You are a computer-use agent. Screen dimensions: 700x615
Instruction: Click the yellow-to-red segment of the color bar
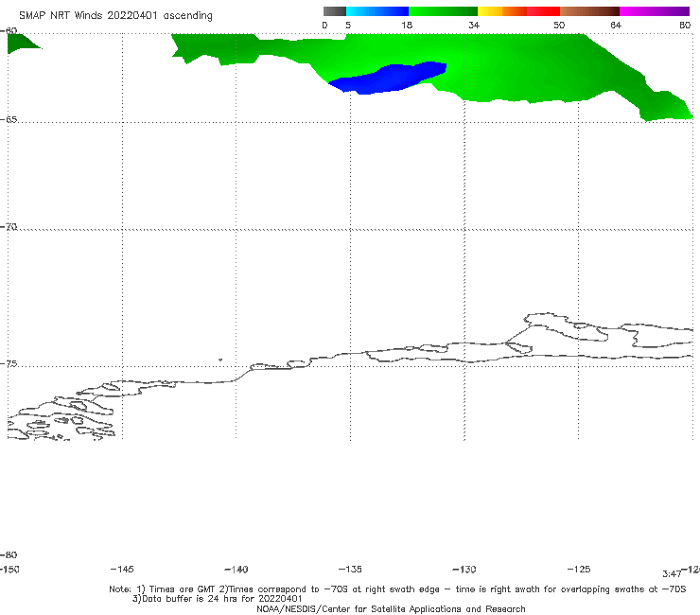coord(518,11)
